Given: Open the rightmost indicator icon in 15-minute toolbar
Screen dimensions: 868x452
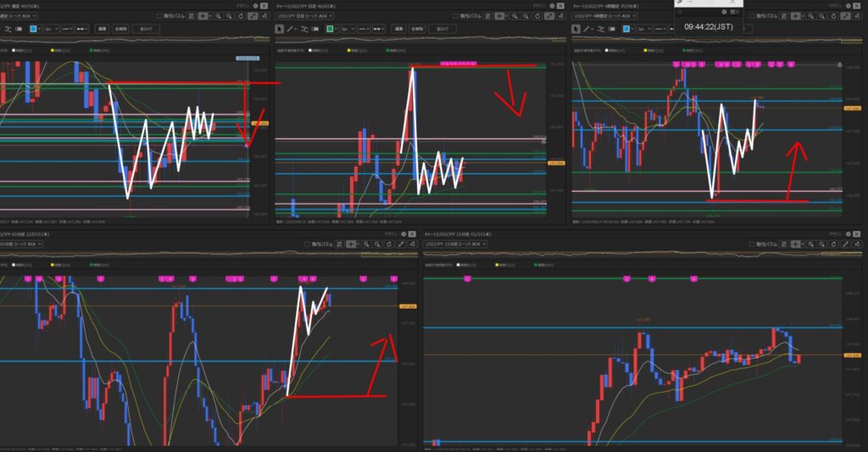Looking at the screenshot, I should [x=858, y=244].
